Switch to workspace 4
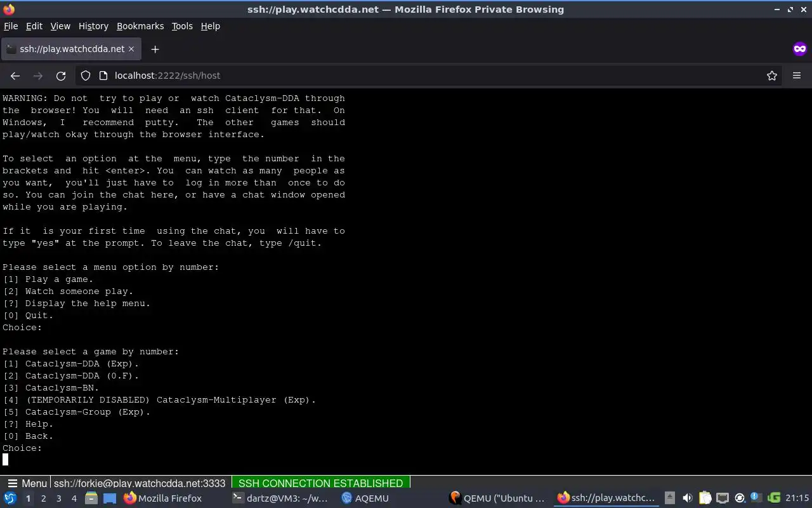 [x=74, y=498]
